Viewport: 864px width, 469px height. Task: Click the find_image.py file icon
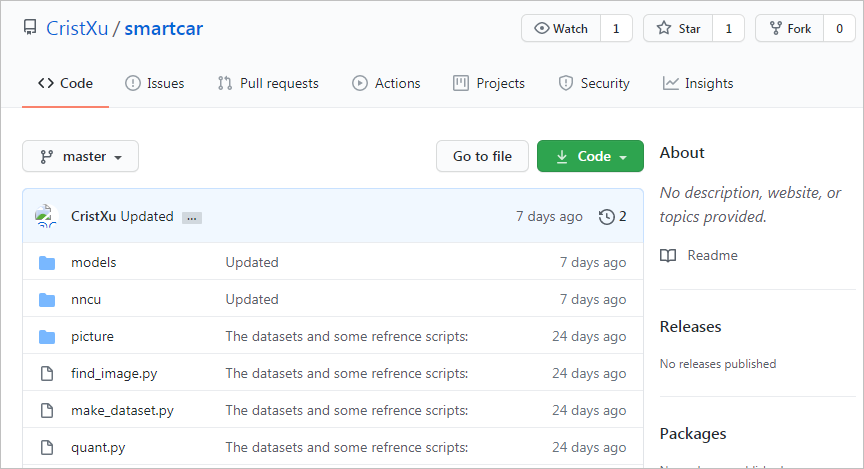47,374
